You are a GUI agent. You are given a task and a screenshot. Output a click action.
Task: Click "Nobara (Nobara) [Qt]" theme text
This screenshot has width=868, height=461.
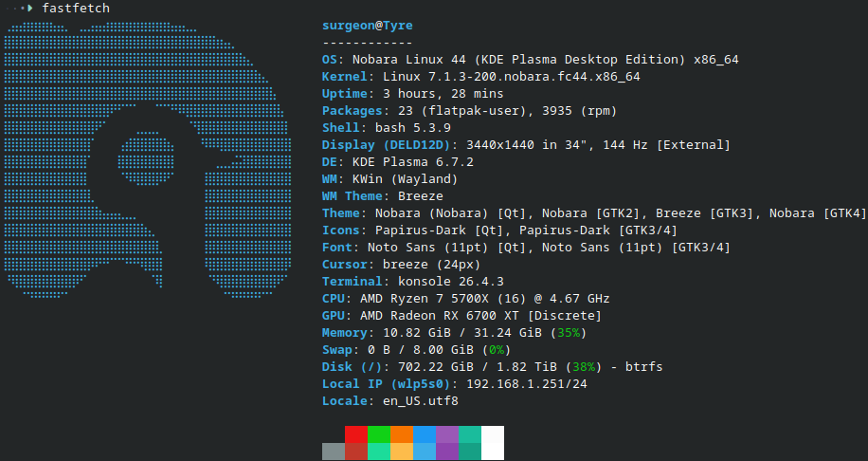[x=451, y=213]
